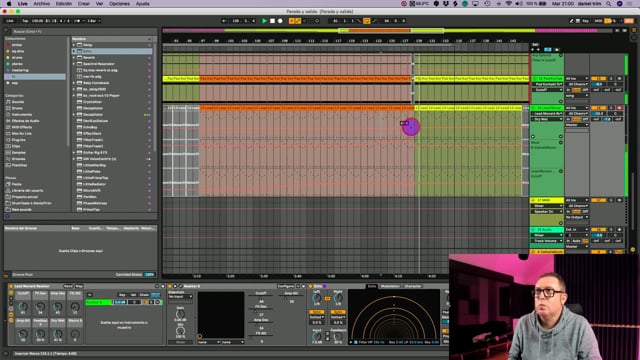Disarm the red record button of track 13
Screen dimensions: 640x360
point(619,108)
